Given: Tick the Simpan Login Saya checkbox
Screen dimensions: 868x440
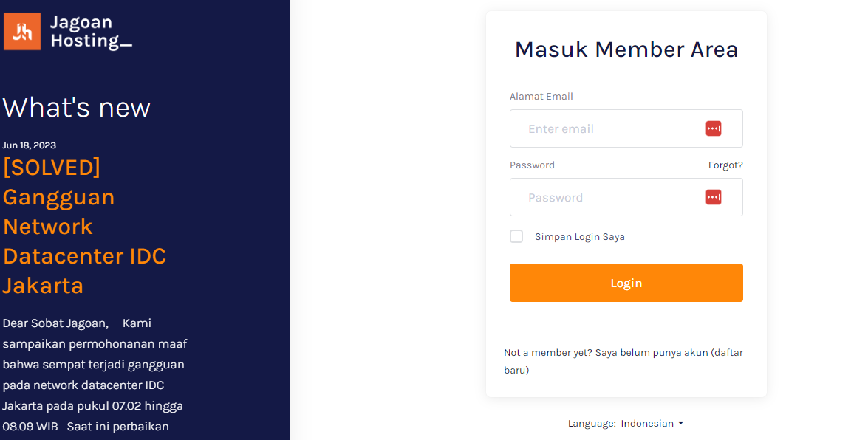Looking at the screenshot, I should (516, 236).
